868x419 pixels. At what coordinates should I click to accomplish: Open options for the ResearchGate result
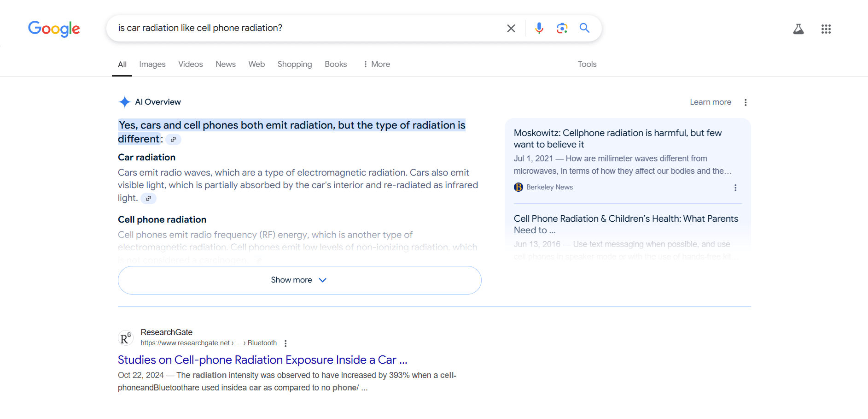pyautogui.click(x=285, y=343)
